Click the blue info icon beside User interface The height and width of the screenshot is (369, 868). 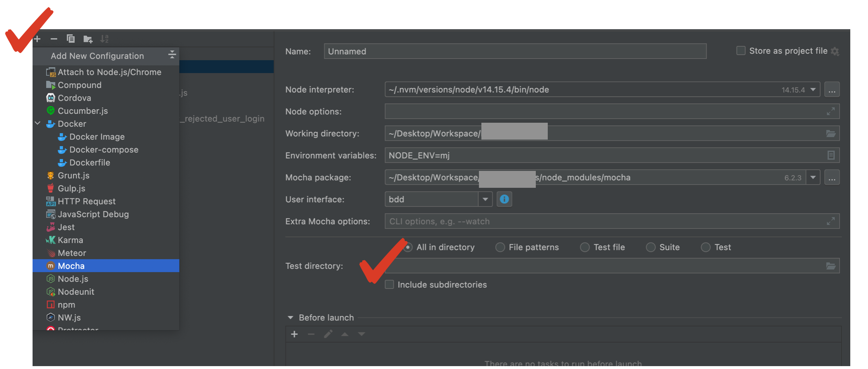pyautogui.click(x=504, y=199)
